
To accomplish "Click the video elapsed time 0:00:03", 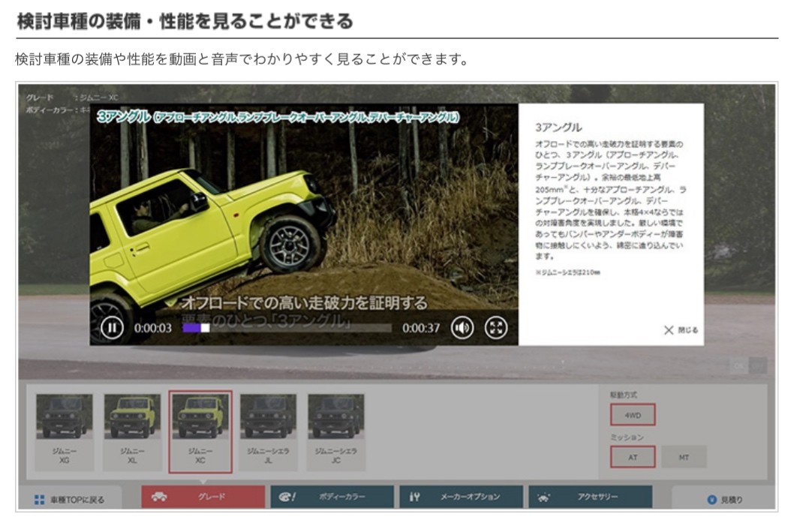I will 153,328.
